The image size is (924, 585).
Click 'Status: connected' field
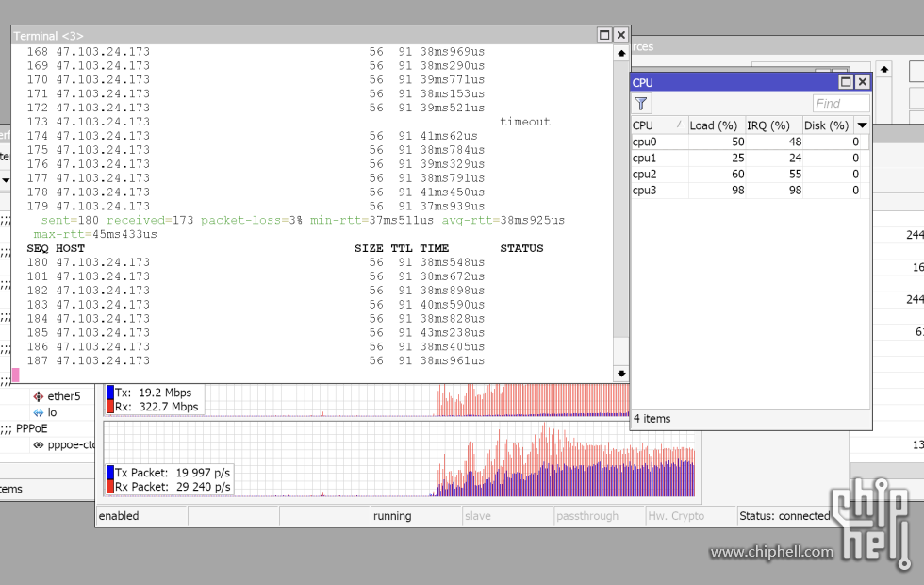point(784,516)
